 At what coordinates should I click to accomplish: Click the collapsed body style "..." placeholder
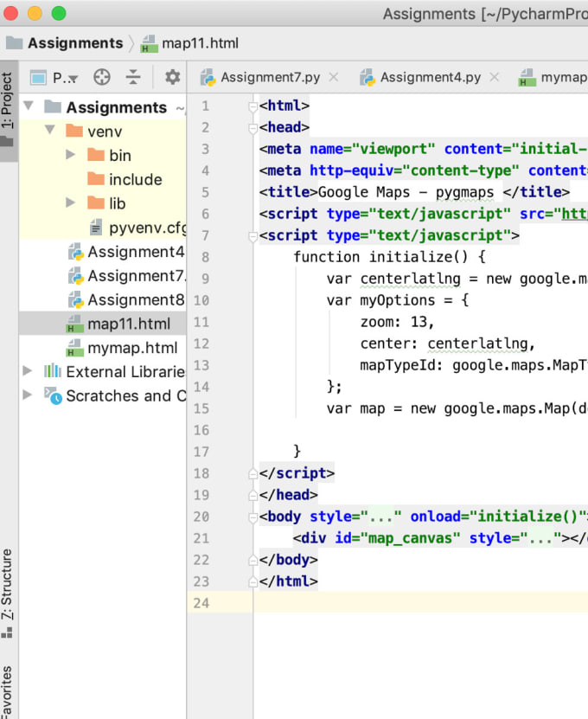coord(380,517)
